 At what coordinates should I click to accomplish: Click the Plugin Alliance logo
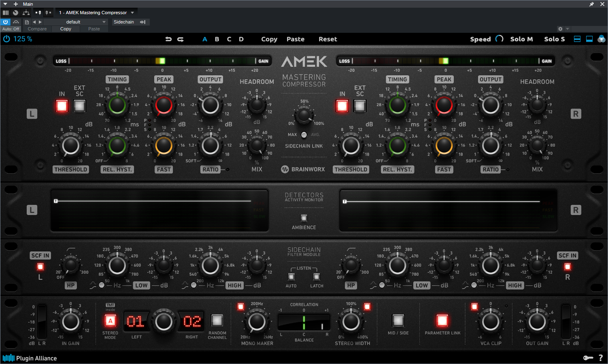tap(30, 358)
